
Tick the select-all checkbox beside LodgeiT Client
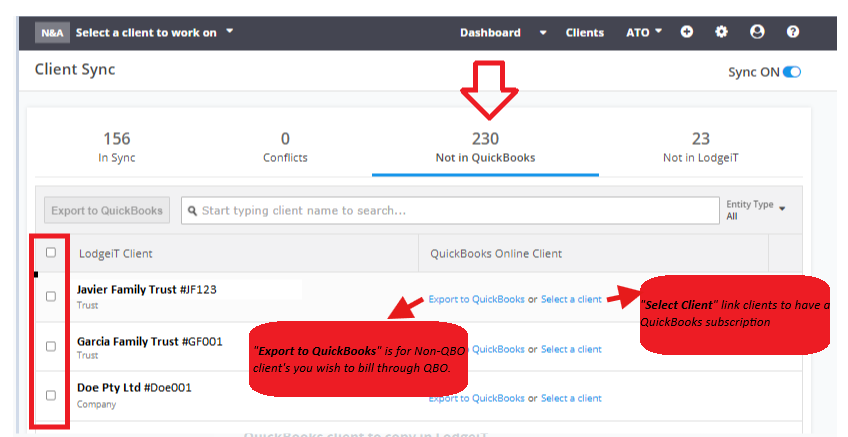coord(51,253)
